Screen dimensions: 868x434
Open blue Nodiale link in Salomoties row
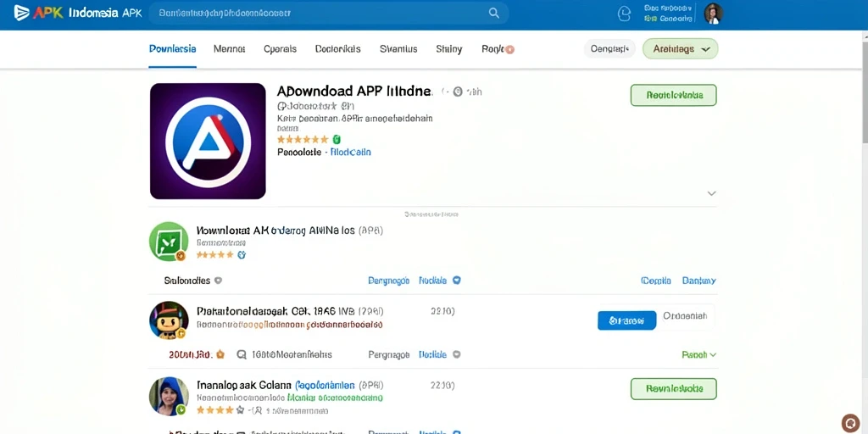(432, 281)
